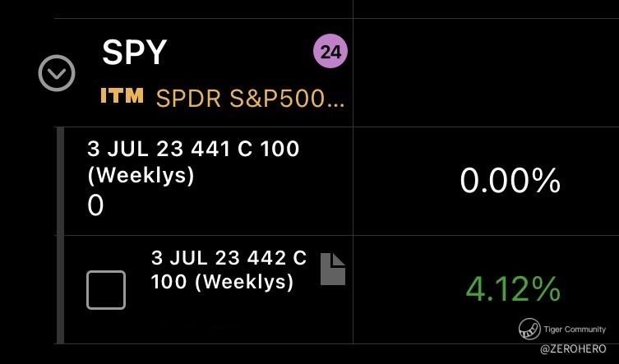Open the purple 24 badge

click(x=330, y=51)
